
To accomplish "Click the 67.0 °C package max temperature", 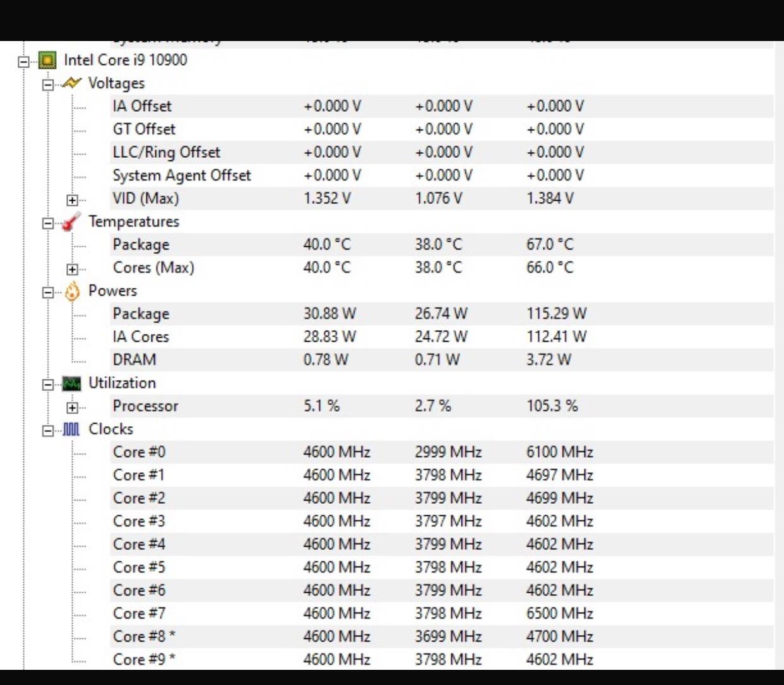I will (550, 244).
